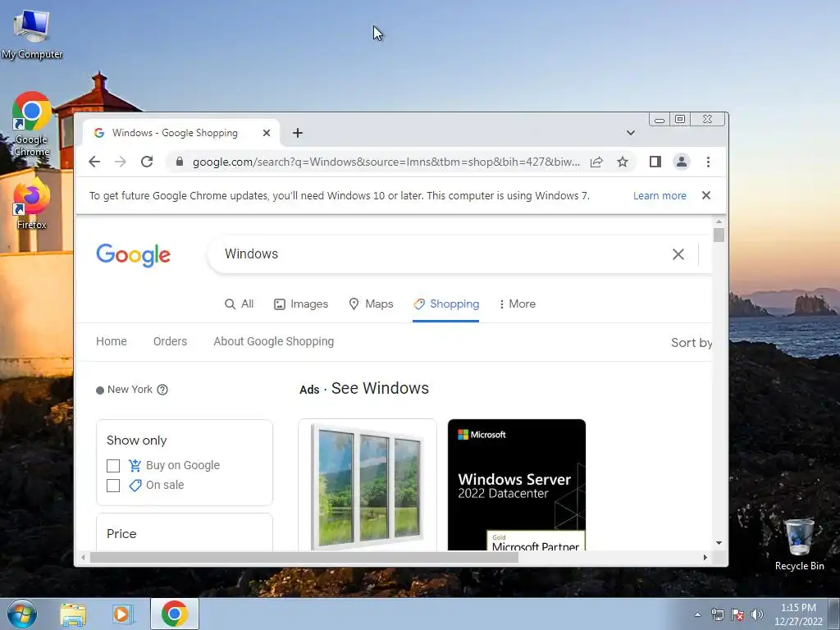Click the horizontal scrollbar thumb
840x630 pixels.
pos(304,558)
